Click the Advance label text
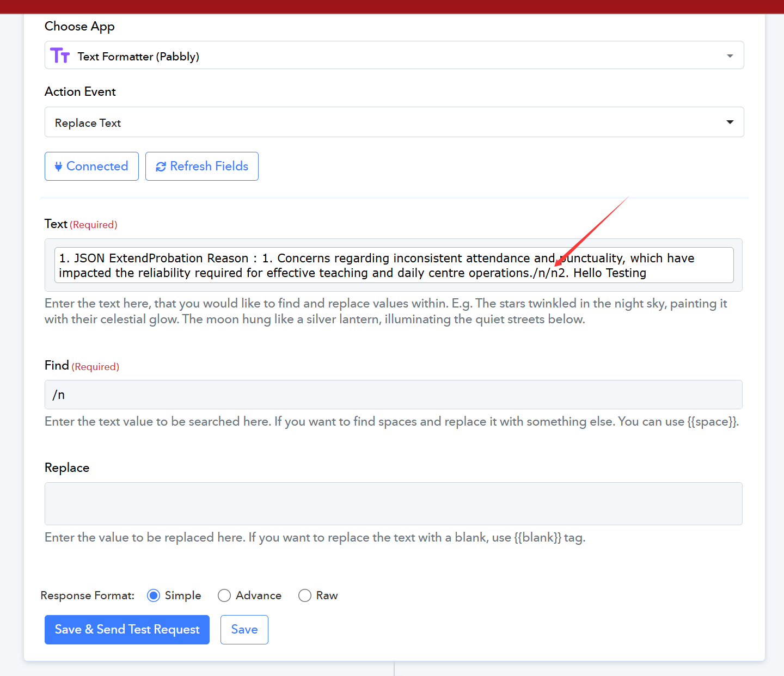 pyautogui.click(x=259, y=595)
